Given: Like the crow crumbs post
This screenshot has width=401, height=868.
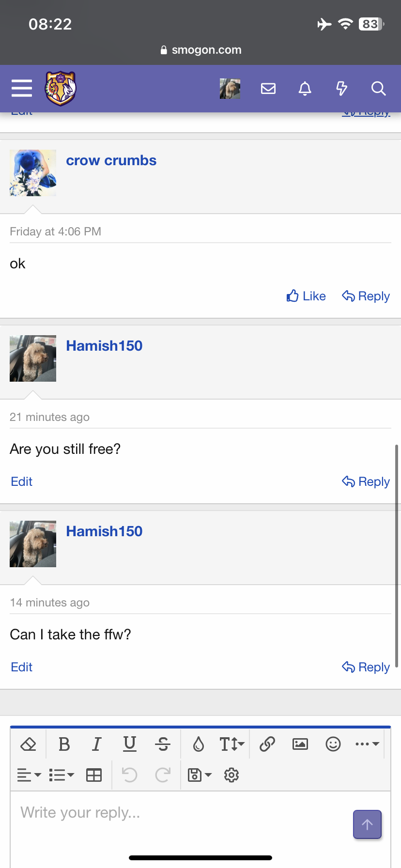Looking at the screenshot, I should point(306,296).
